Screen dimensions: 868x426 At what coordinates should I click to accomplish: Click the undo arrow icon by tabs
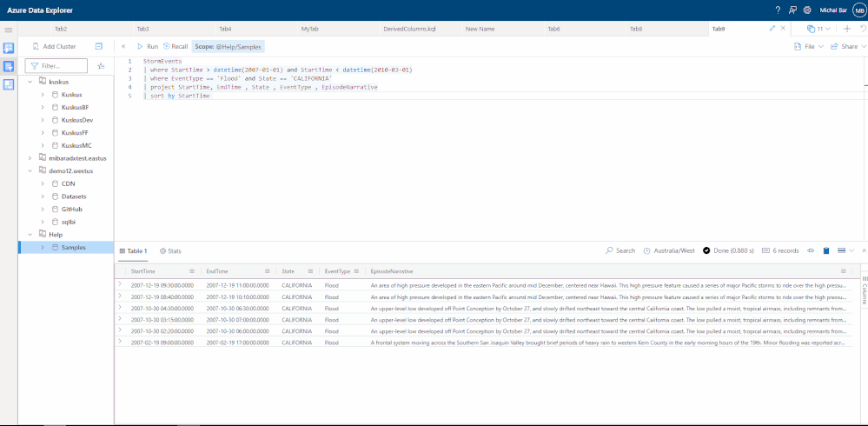point(863,29)
